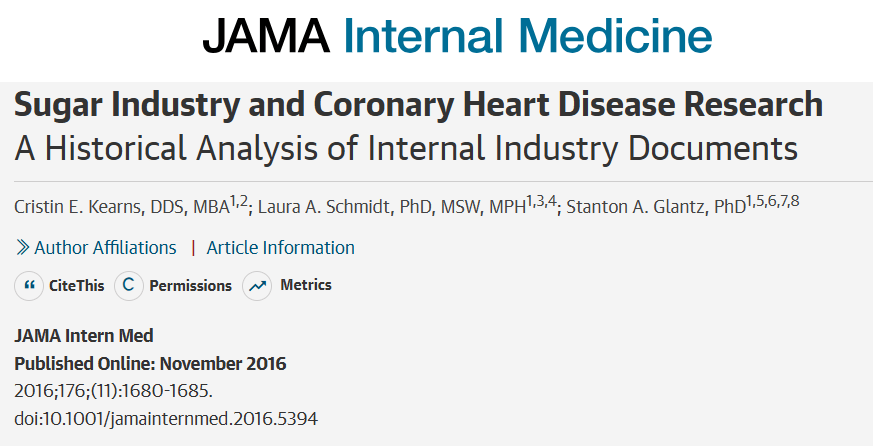The height and width of the screenshot is (446, 873).
Task: Click the Metrics button label
Action: click(x=305, y=286)
